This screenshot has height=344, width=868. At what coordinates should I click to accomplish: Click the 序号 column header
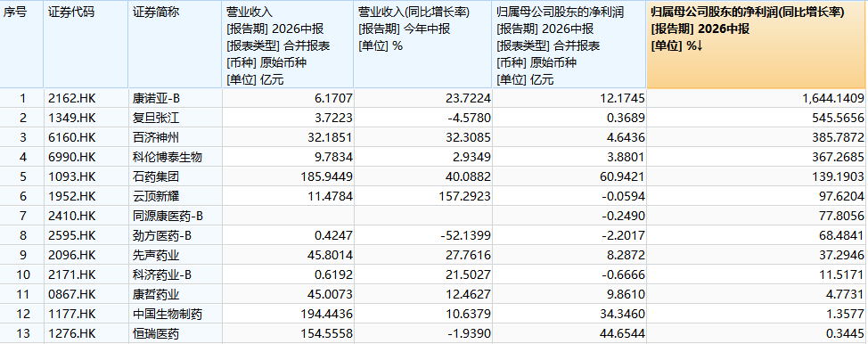click(21, 45)
